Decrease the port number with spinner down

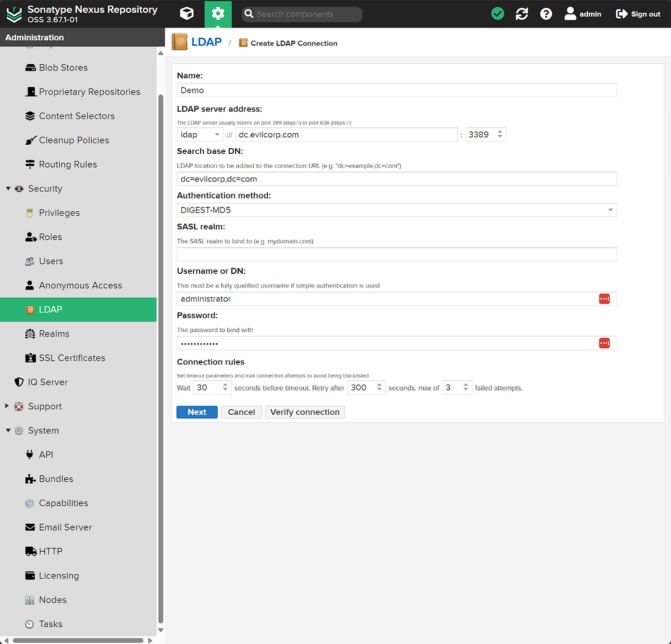(500, 138)
